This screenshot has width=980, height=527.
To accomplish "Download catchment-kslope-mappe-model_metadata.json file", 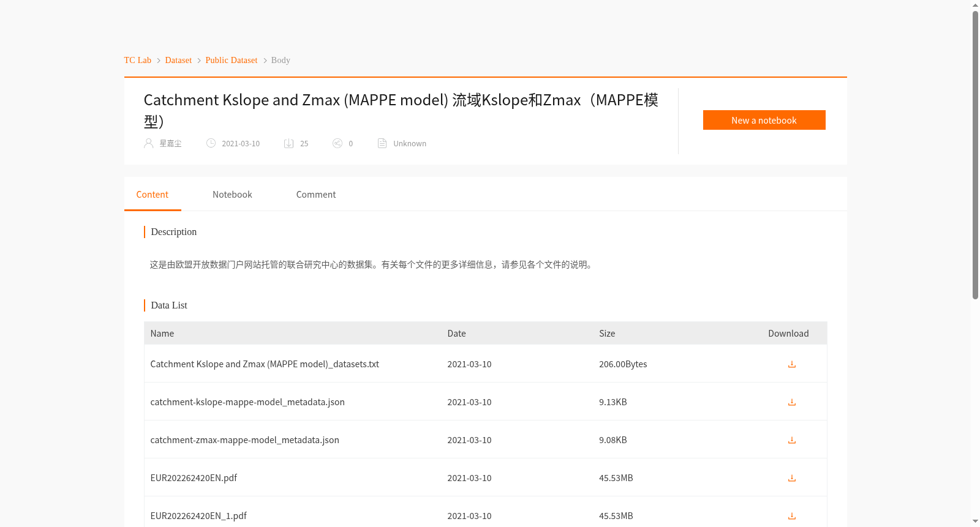I will [791, 402].
